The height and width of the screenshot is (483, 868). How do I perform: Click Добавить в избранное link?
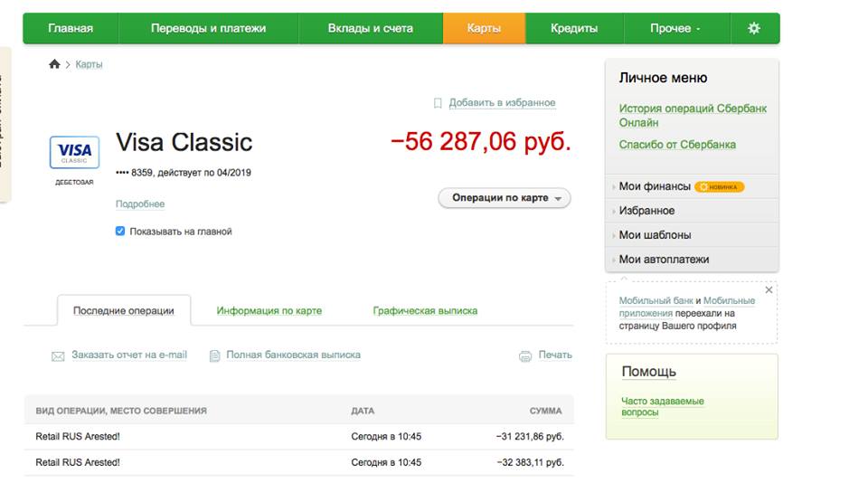502,102
